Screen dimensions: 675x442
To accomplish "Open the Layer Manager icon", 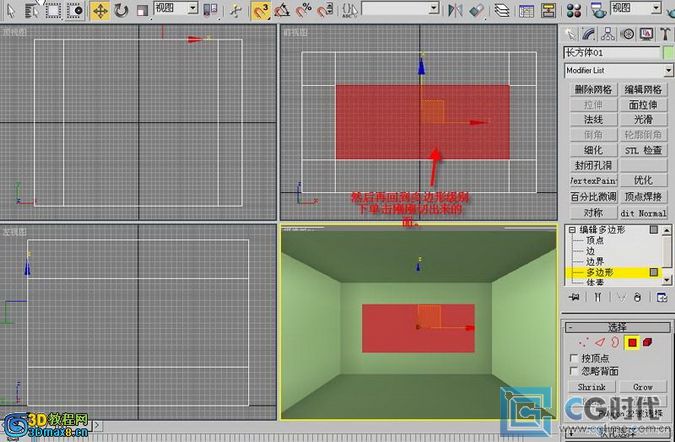I will tap(502, 10).
